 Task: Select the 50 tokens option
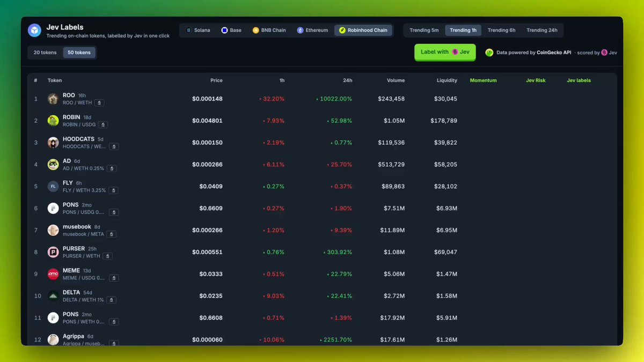point(79,53)
